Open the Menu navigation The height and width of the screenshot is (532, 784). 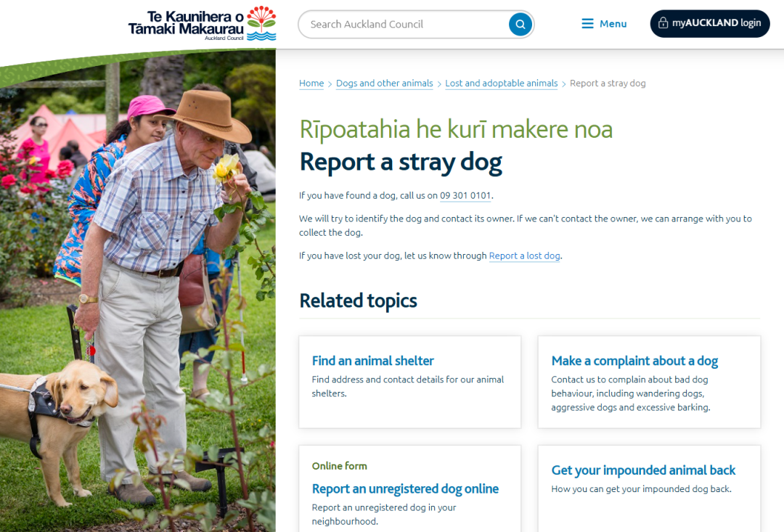pos(604,23)
